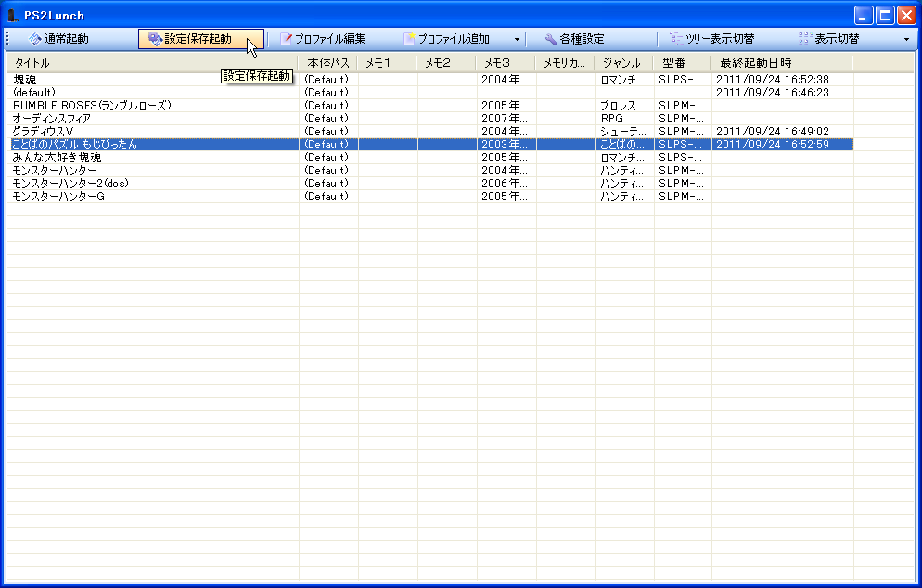The width and height of the screenshot is (922, 588).
Task: Sort by タイトル column header
Action: (x=153, y=62)
